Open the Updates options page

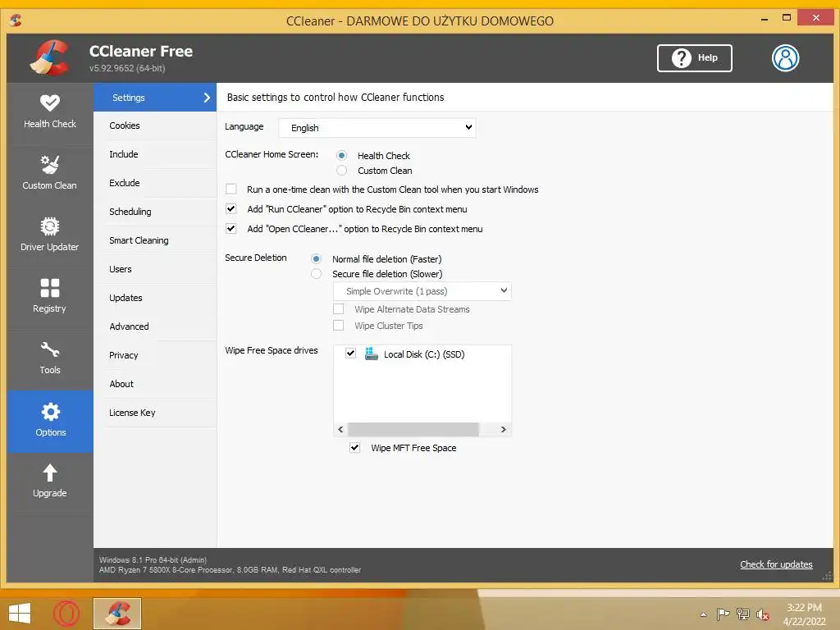[x=155, y=298]
